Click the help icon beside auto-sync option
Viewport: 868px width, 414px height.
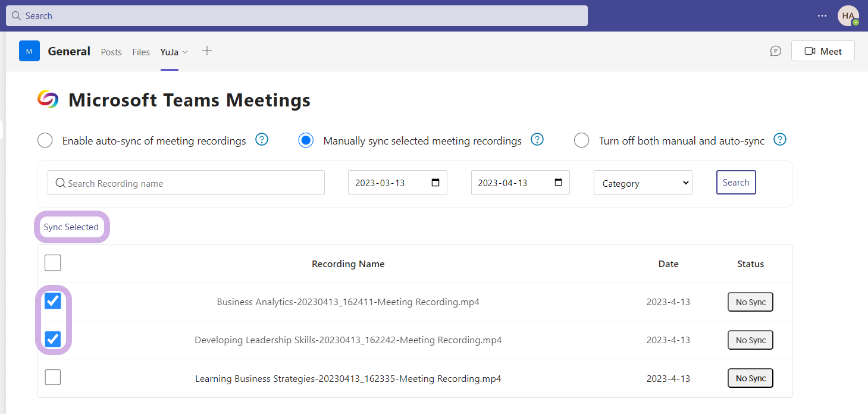(x=262, y=140)
